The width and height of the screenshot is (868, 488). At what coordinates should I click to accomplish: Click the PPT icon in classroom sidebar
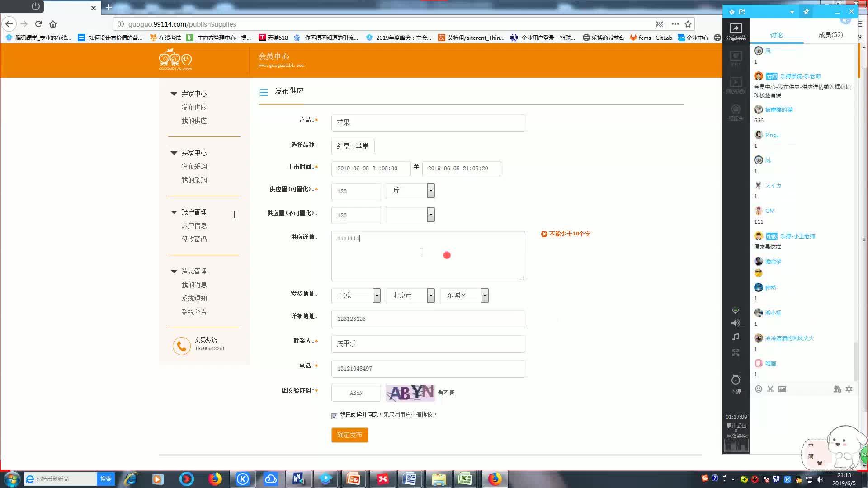point(736,58)
